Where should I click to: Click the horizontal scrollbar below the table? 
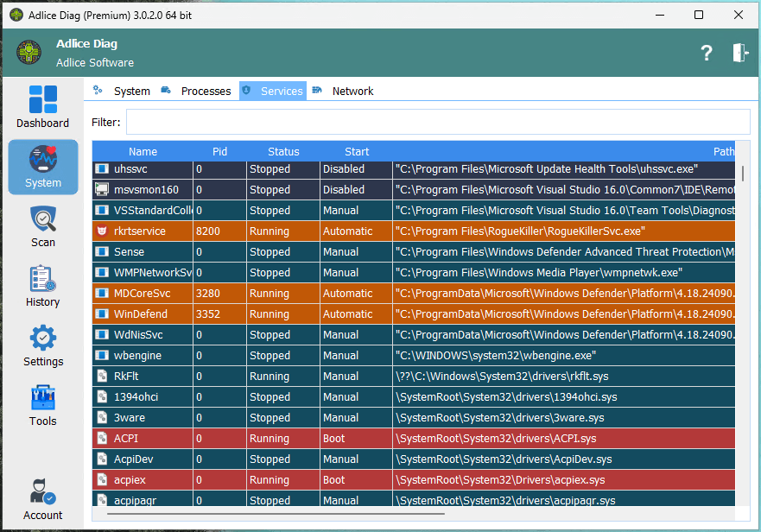[x=276, y=514]
